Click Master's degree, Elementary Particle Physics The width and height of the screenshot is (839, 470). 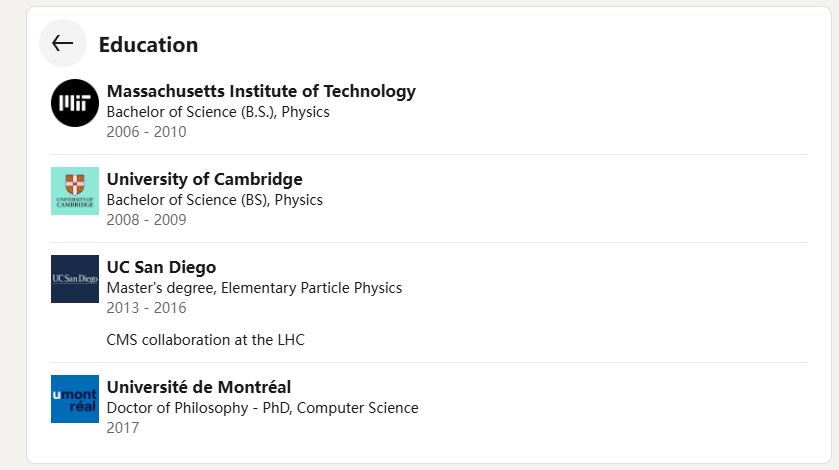tap(254, 288)
